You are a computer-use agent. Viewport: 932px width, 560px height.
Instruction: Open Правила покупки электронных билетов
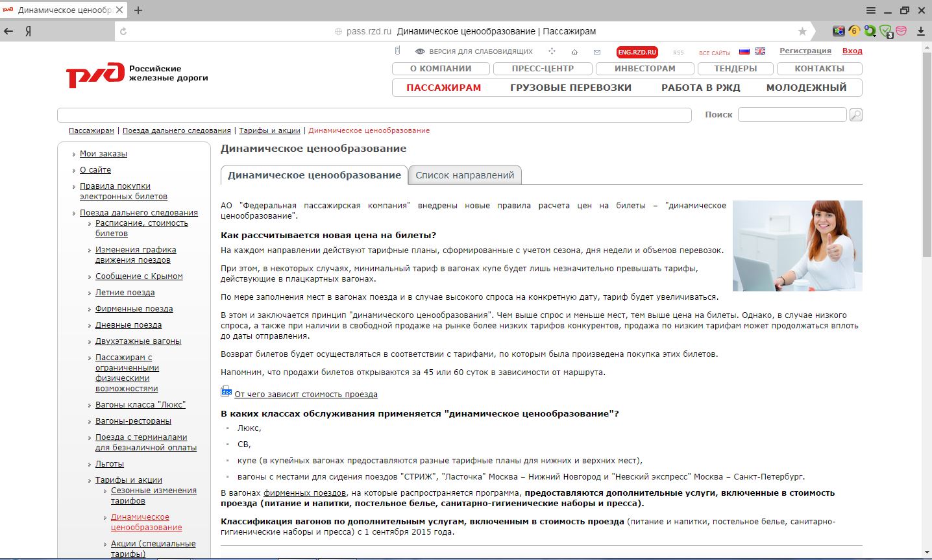coord(123,191)
